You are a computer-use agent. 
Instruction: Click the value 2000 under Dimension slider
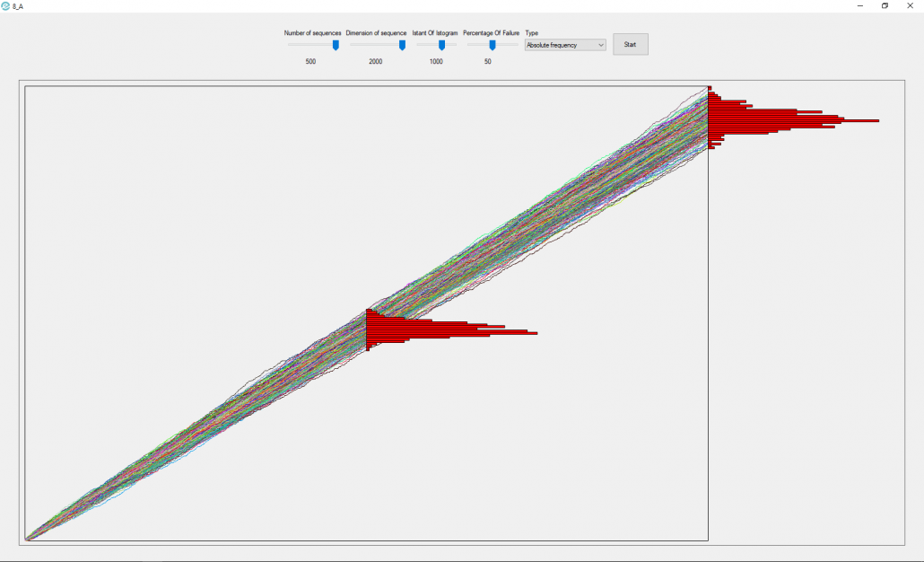click(x=375, y=62)
